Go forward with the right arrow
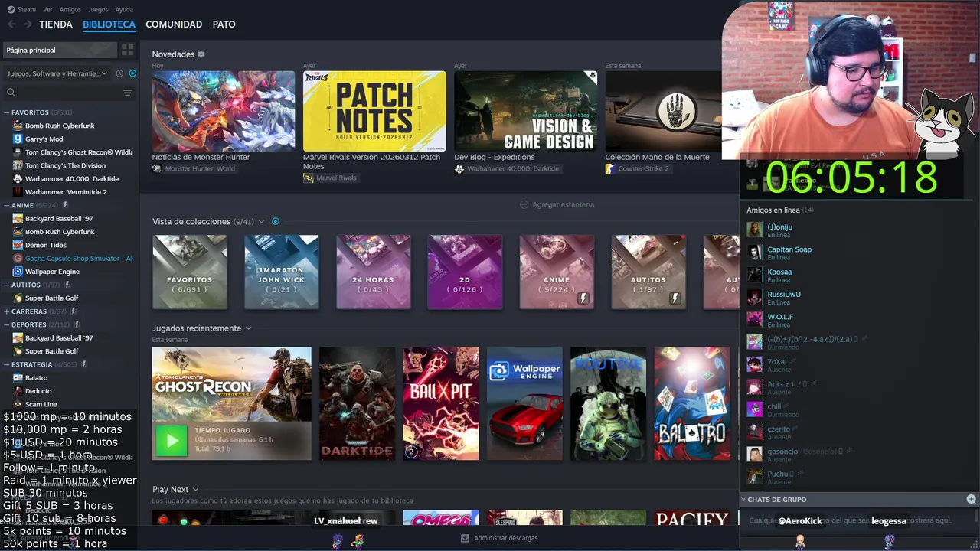The width and height of the screenshot is (980, 551). point(28,24)
